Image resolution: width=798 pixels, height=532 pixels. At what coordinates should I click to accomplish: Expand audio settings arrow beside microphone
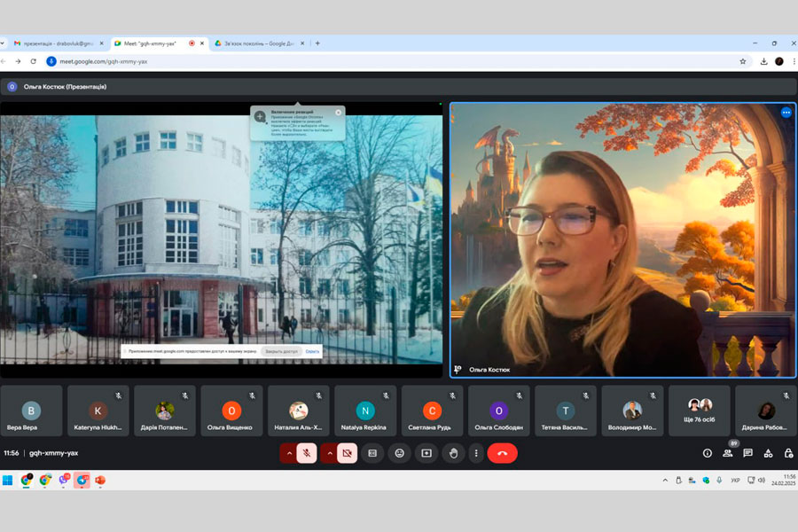[288, 453]
